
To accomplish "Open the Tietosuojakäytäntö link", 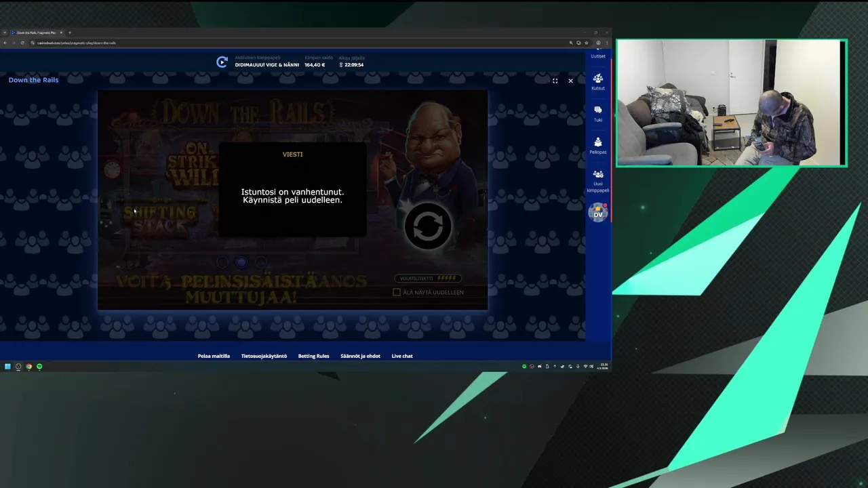I will pos(264,356).
